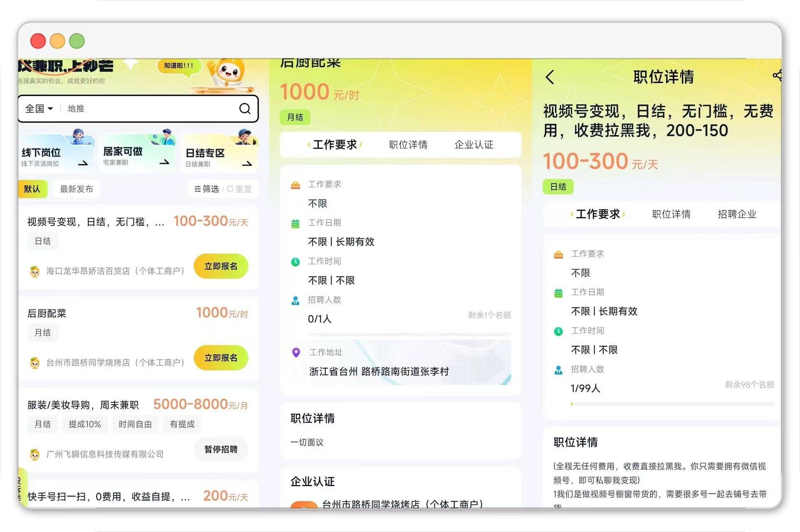Open 快手号扫一扫 listing title
This screenshot has height=532, width=800.
point(109,496)
